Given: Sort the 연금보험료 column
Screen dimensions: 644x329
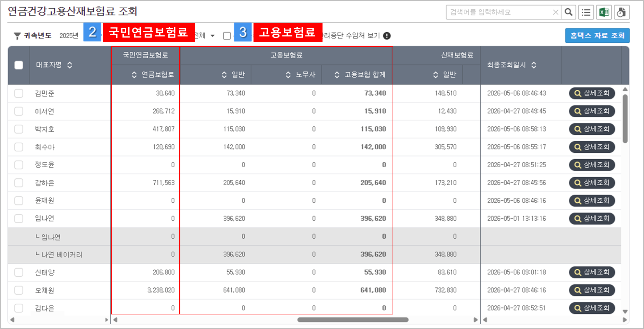Looking at the screenshot, I should pyautogui.click(x=134, y=75).
